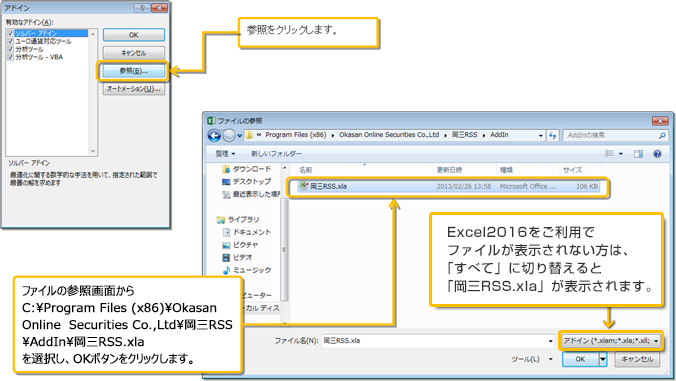676x381 pixels.
Task: Open the ダウンロード folder in sidebar
Action: 247,169
